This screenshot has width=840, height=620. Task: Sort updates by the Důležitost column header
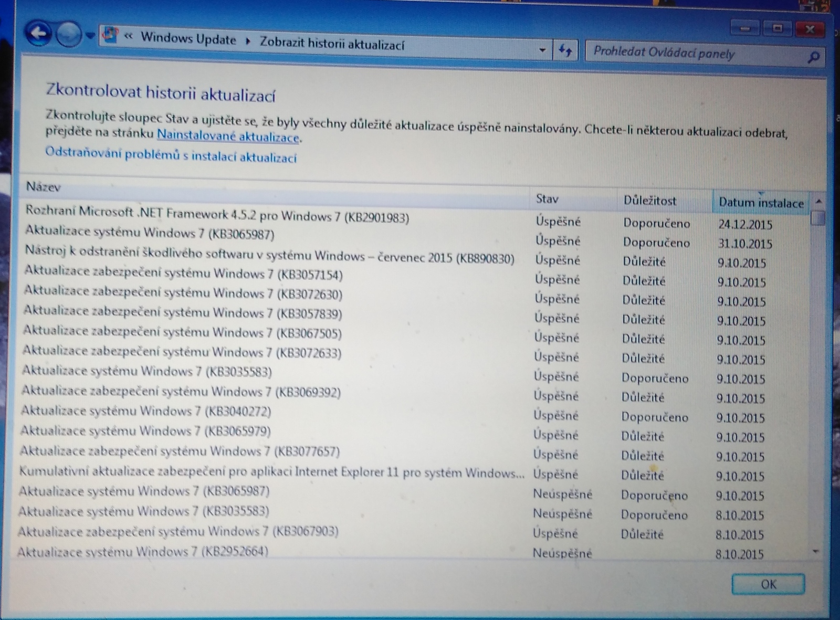pyautogui.click(x=665, y=201)
